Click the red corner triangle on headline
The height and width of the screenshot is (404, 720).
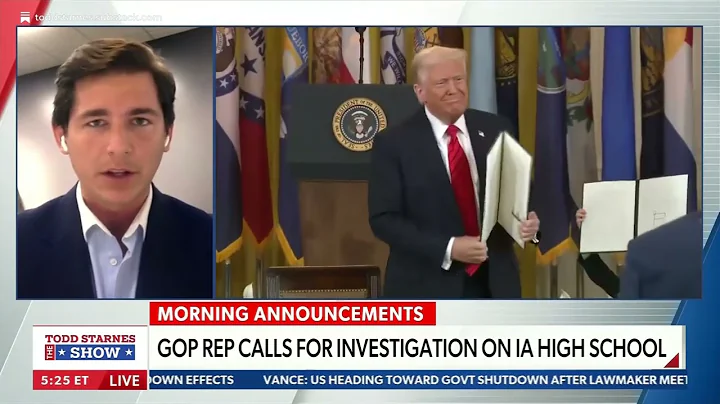tap(672, 361)
